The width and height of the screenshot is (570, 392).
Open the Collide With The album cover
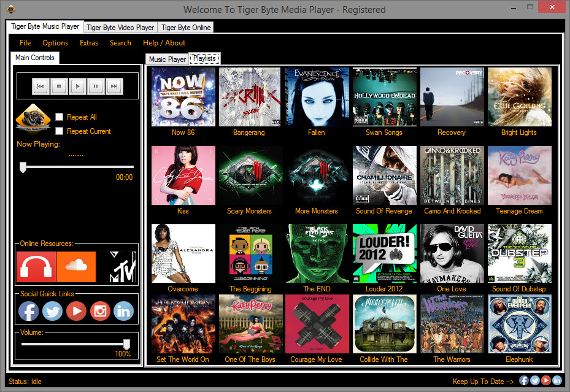pyautogui.click(x=385, y=324)
